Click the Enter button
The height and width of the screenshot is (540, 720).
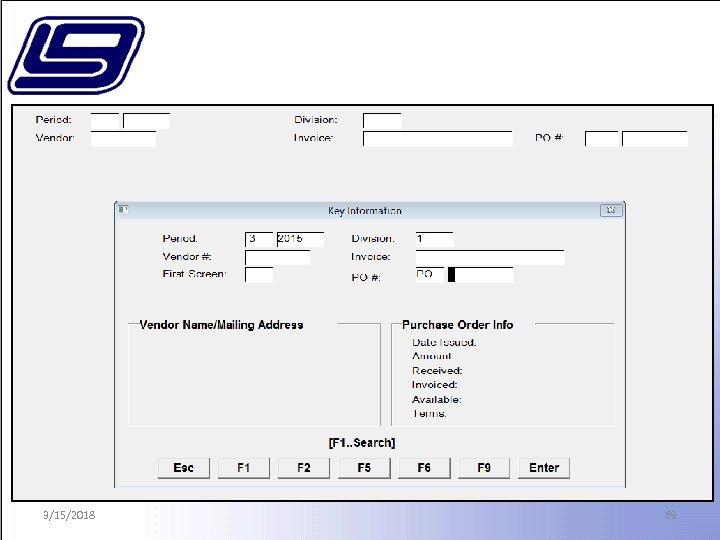(544, 468)
